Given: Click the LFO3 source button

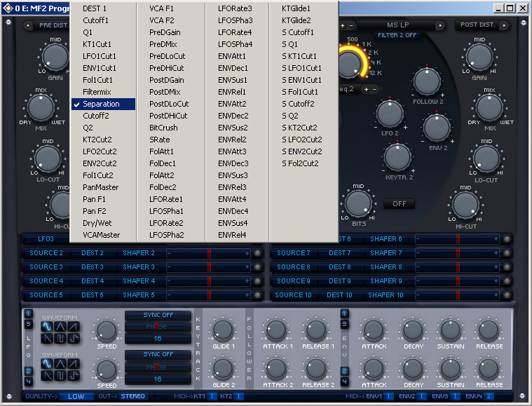Looking at the screenshot, I should pyautogui.click(x=46, y=239).
